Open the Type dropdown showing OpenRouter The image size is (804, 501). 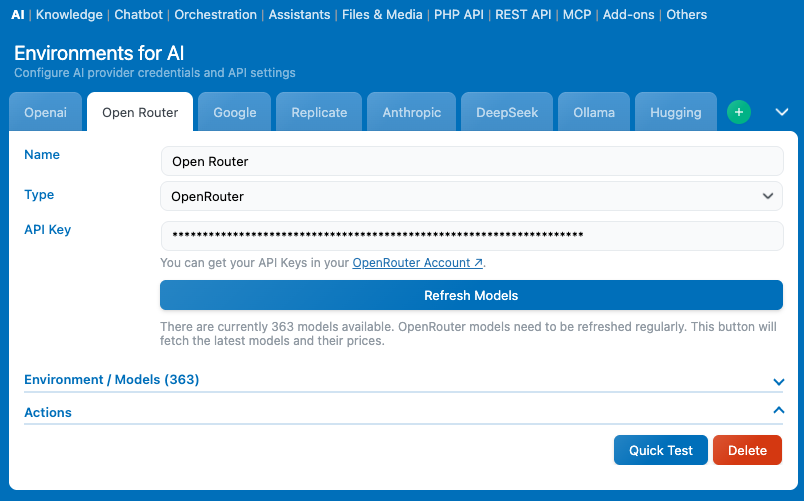pos(471,196)
